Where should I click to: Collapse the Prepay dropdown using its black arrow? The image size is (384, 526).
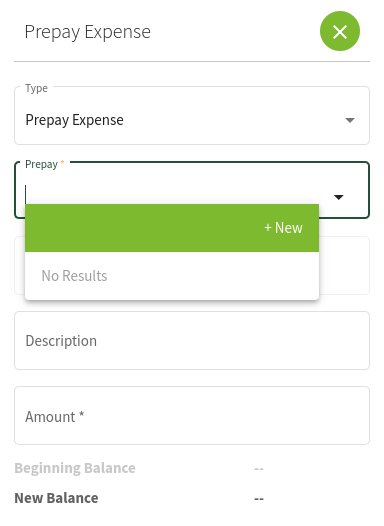coord(338,197)
